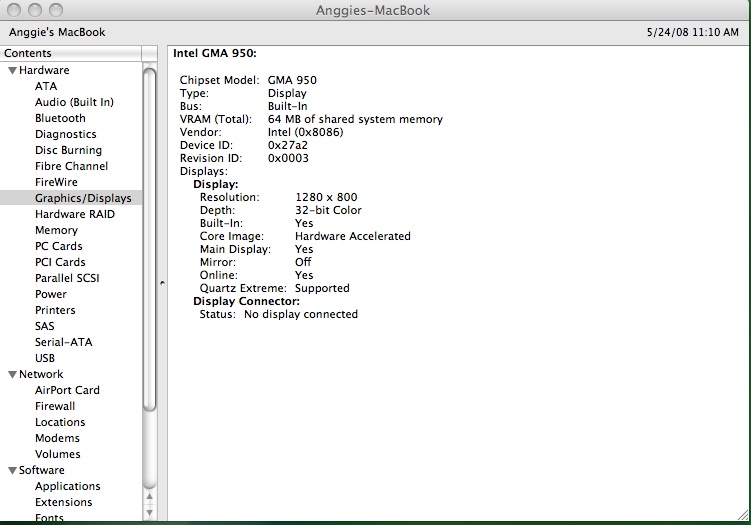Select Volumes under Network
The image size is (751, 525).
57,454
